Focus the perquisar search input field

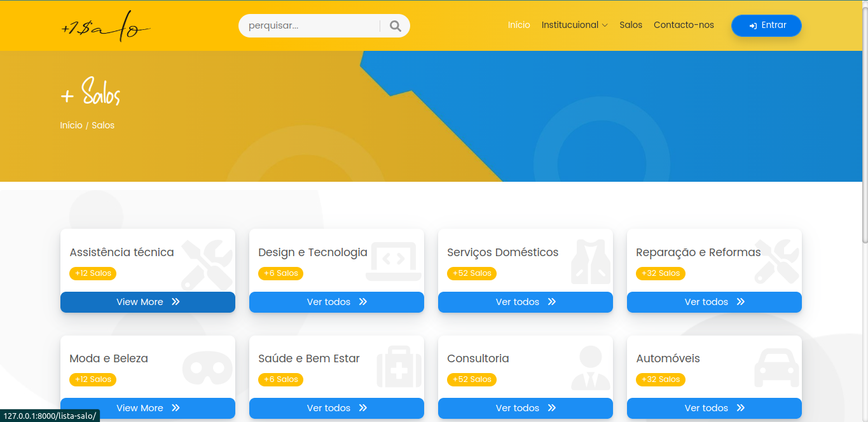tap(310, 26)
